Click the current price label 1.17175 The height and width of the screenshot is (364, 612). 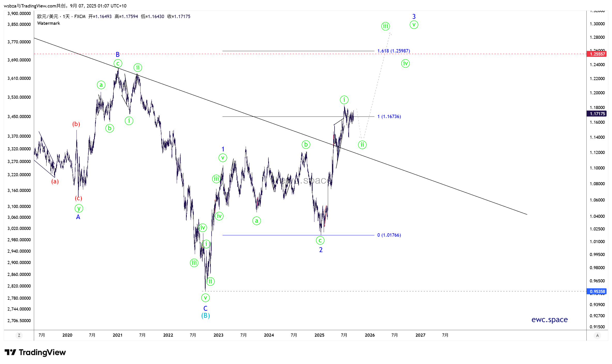(597, 114)
